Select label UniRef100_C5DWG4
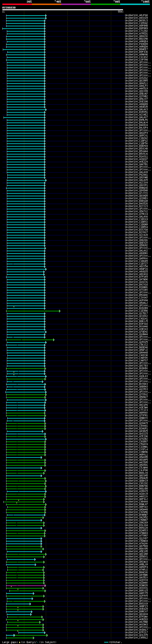Image resolution: width=152 pixels, height=644 pixels. point(136,541)
